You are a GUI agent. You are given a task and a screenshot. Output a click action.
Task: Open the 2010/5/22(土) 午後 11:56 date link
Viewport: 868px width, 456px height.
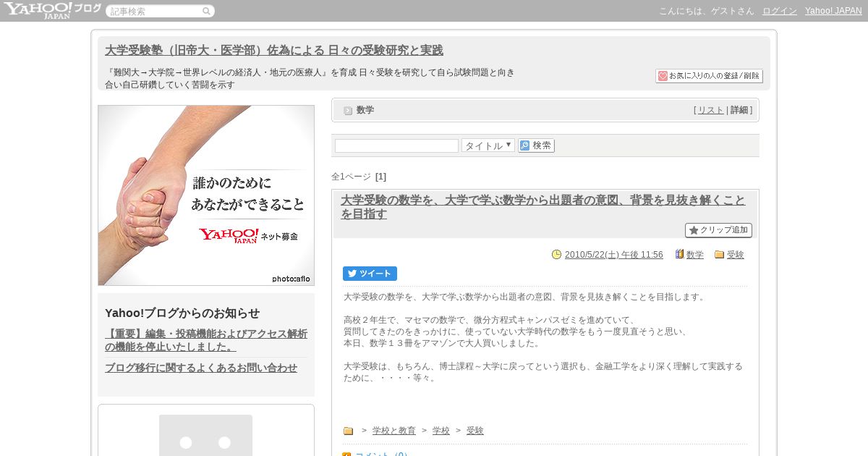pos(613,255)
